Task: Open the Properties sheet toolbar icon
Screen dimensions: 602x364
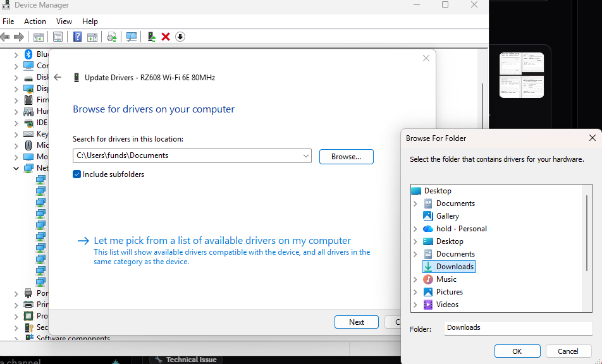Action: click(x=58, y=37)
